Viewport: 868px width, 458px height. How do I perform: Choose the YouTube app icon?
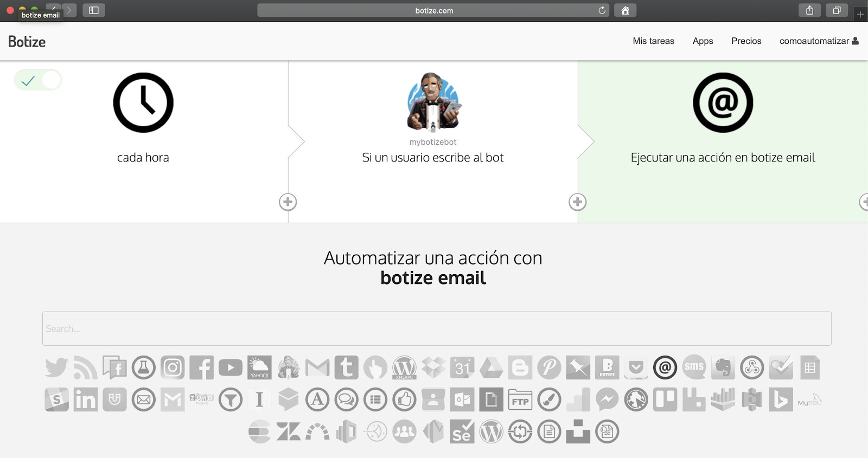point(231,367)
